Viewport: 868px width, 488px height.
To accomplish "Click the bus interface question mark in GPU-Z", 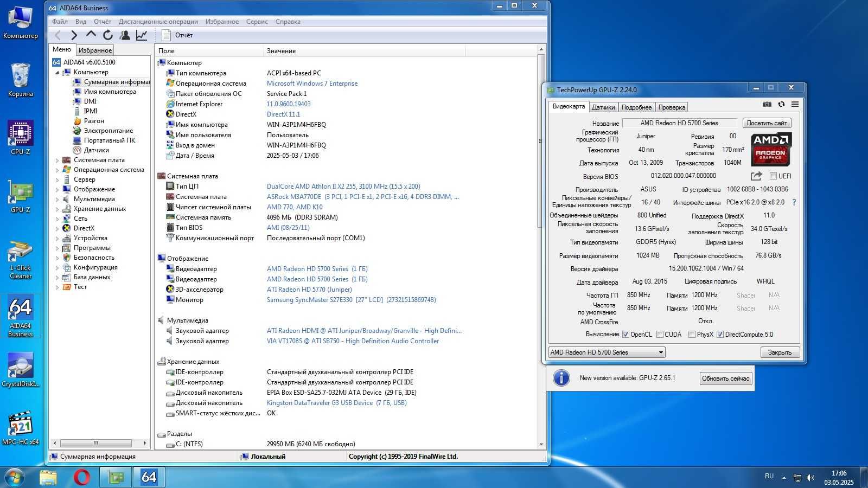I will [794, 202].
